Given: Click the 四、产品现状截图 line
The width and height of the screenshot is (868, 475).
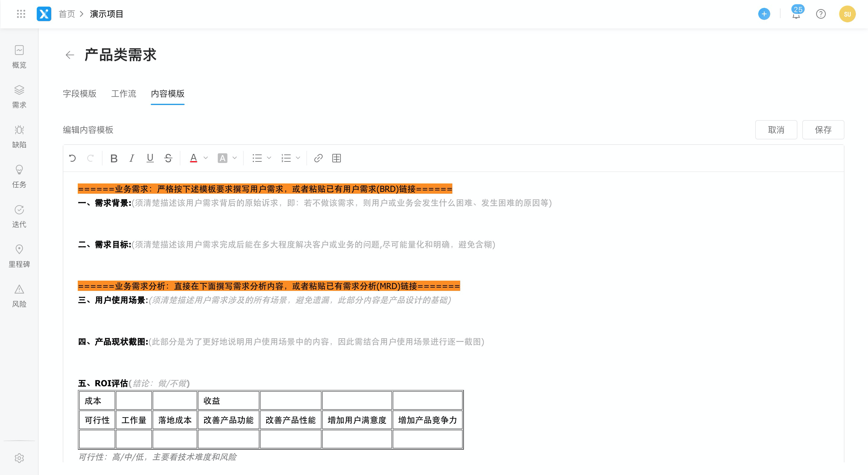Looking at the screenshot, I should (x=281, y=342).
